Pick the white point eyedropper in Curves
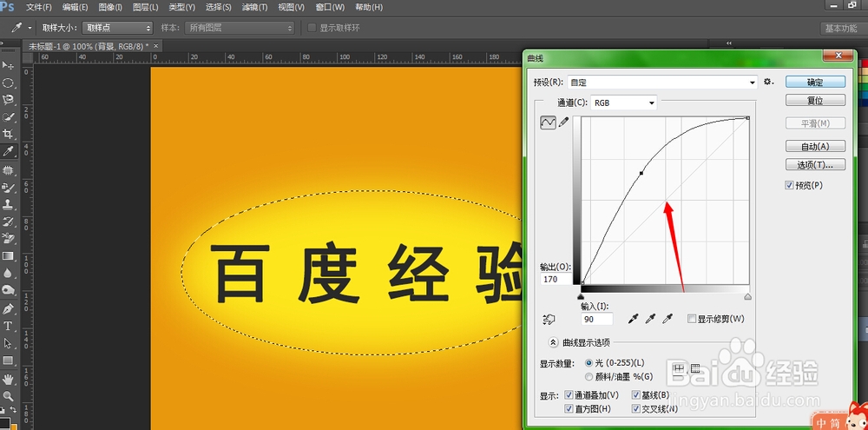 (668, 319)
